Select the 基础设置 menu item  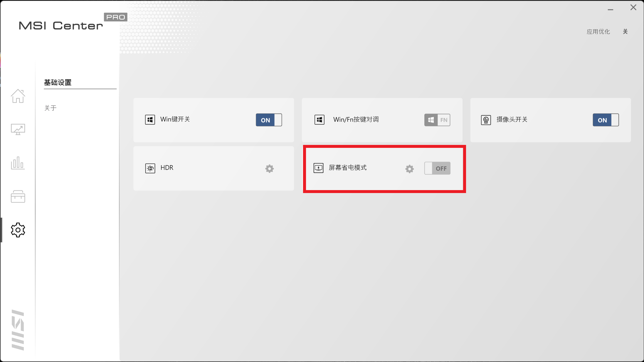pyautogui.click(x=58, y=82)
